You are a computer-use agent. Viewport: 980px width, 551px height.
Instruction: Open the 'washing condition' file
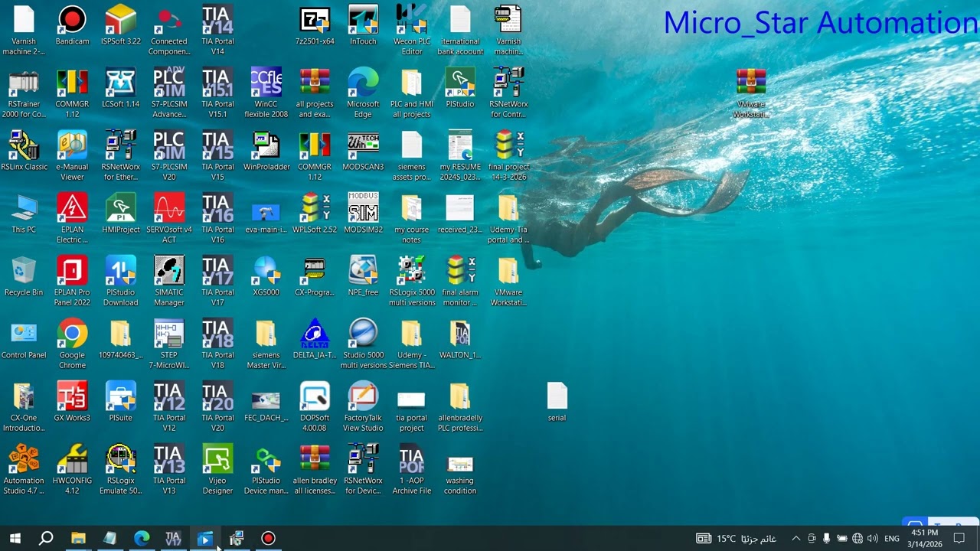tap(460, 470)
